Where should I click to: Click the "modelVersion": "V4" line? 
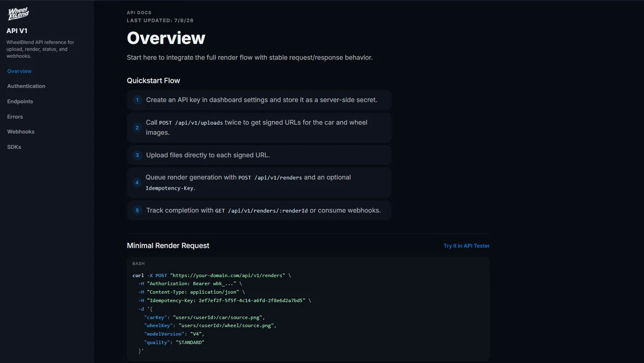click(x=174, y=334)
